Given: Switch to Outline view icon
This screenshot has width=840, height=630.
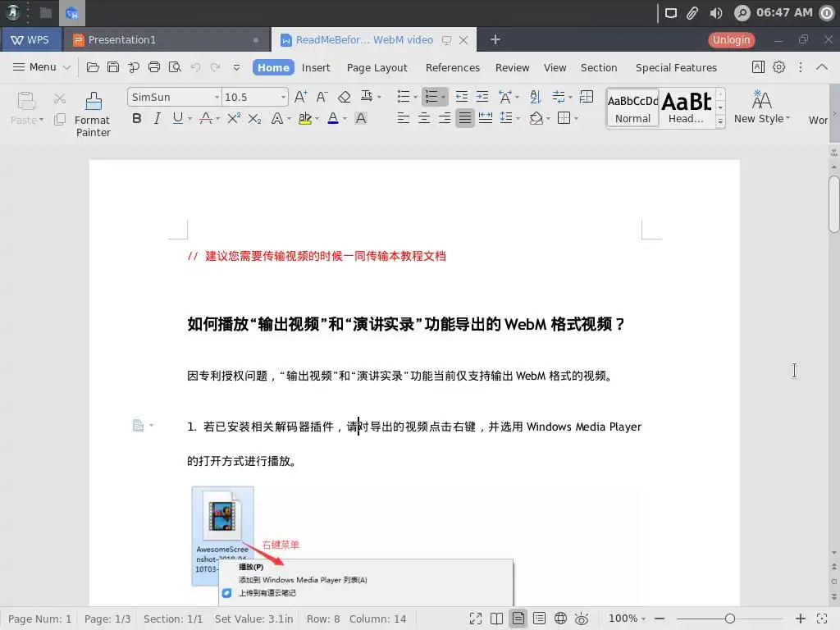Looking at the screenshot, I should click(x=540, y=619).
